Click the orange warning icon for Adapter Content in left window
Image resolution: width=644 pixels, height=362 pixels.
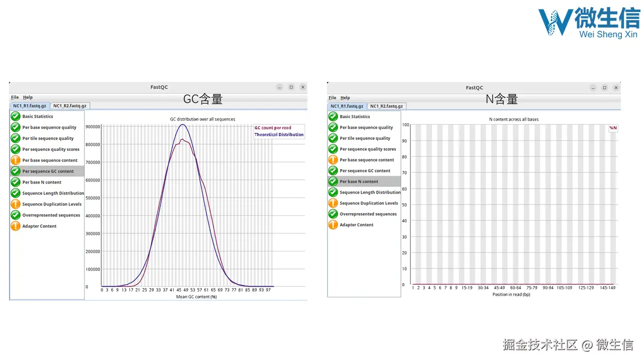pyautogui.click(x=16, y=226)
